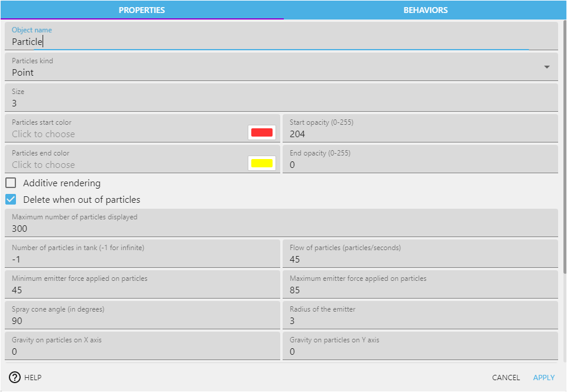Click Flow of particles input field
Viewport: 567px width, 392px height.
420,260
